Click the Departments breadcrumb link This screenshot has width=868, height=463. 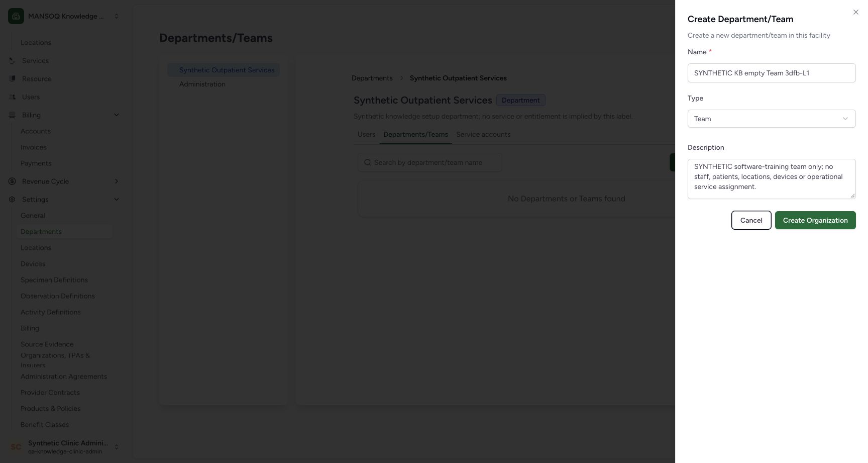pos(372,78)
